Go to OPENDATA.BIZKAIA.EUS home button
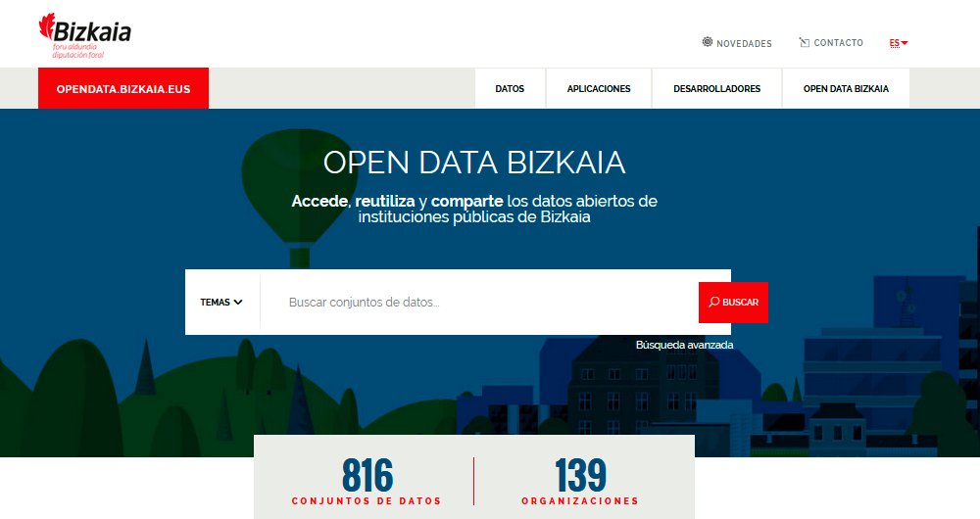The image size is (980, 519). point(123,89)
